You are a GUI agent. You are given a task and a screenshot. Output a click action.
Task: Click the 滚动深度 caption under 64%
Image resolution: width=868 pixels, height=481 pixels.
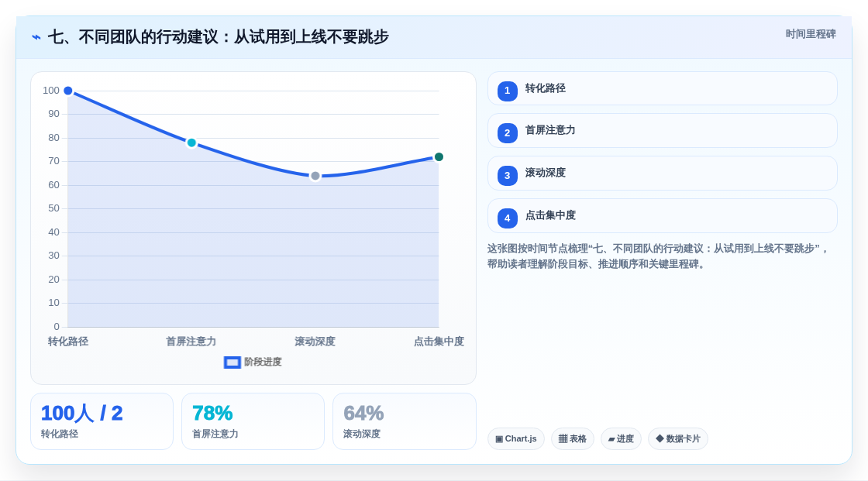(362, 434)
